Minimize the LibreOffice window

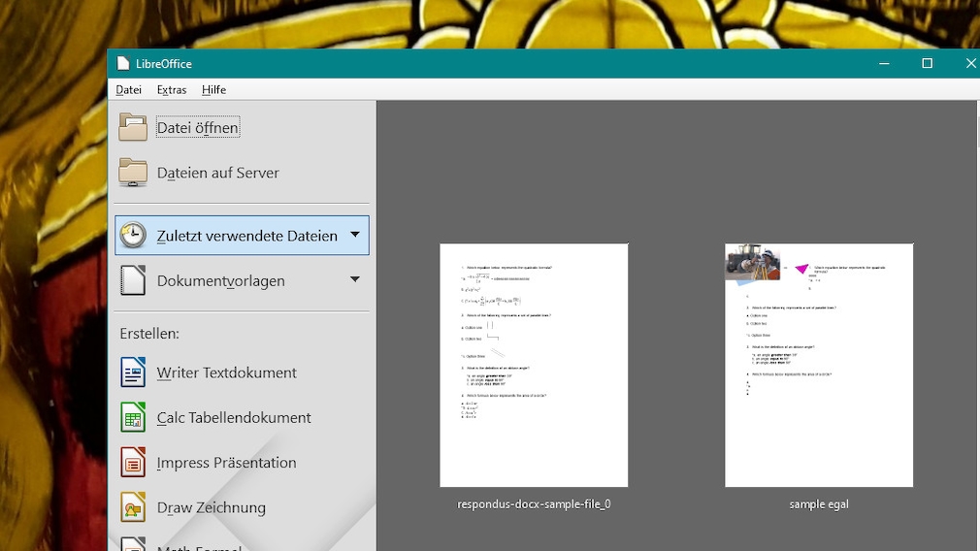(884, 64)
